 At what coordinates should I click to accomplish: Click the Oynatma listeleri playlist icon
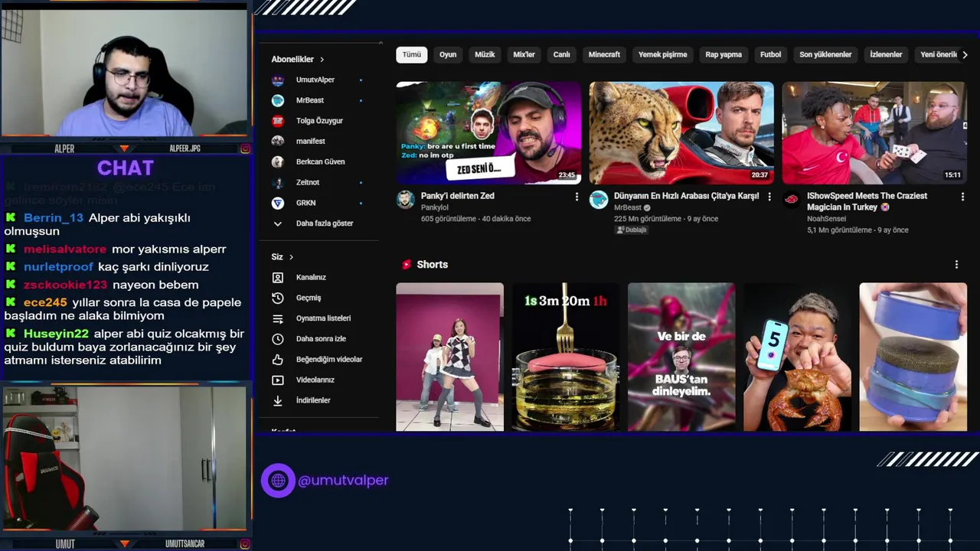pyautogui.click(x=278, y=318)
